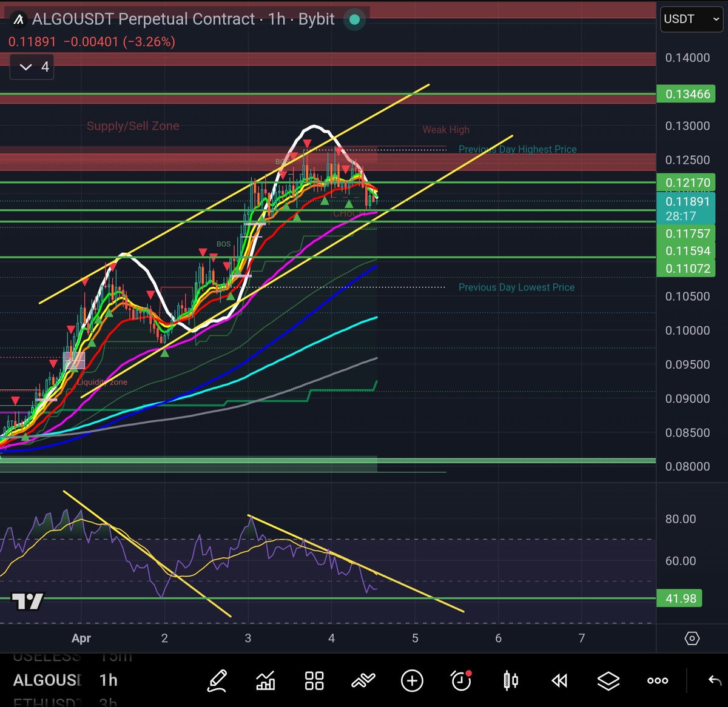Click the 0.11072 price label
Image resolution: width=728 pixels, height=707 pixels.
(687, 269)
